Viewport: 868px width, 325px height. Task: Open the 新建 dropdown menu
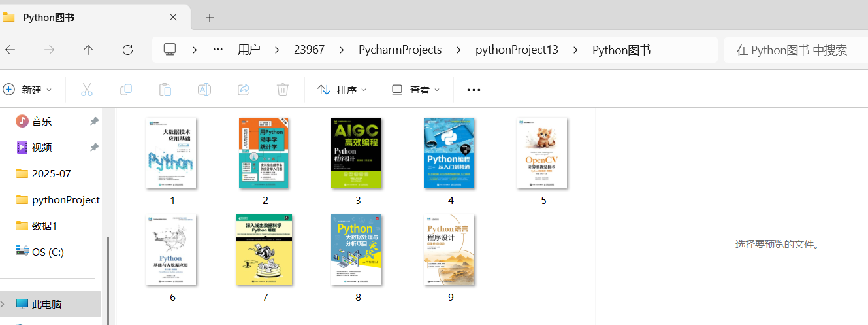(x=28, y=90)
